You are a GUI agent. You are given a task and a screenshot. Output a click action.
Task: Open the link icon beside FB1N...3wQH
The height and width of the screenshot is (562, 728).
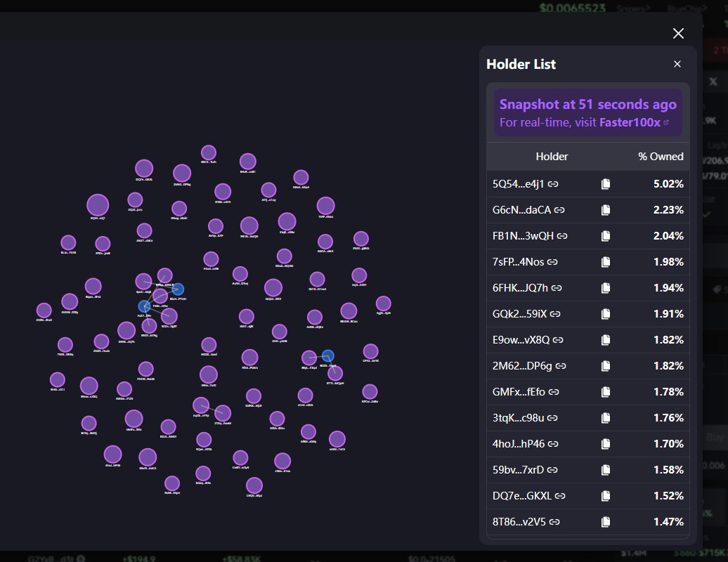562,236
